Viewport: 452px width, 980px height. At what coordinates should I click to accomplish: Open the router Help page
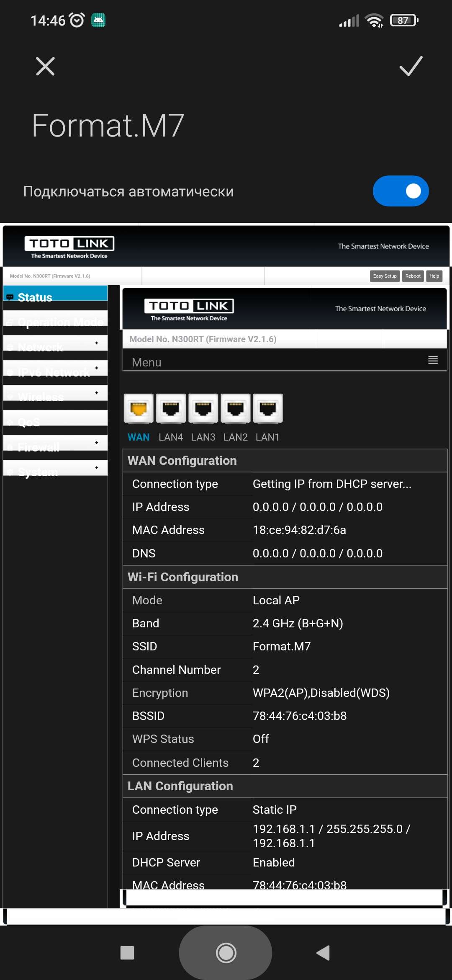click(x=434, y=276)
